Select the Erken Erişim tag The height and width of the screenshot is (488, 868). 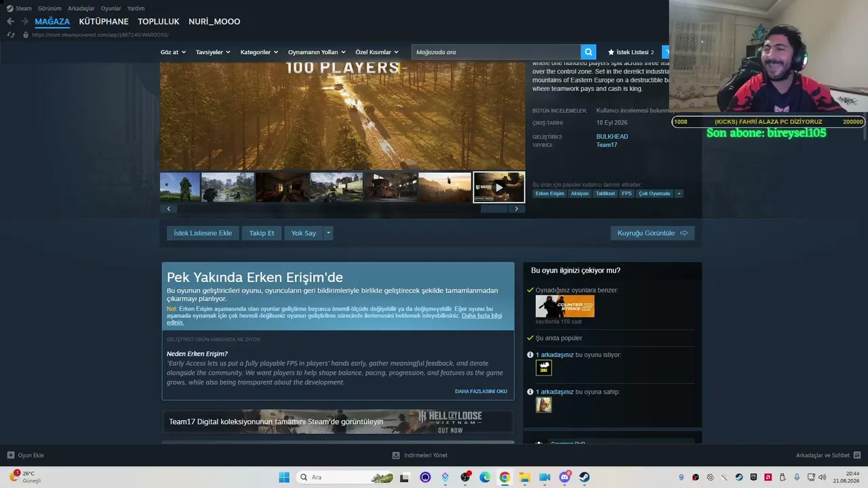coord(549,194)
